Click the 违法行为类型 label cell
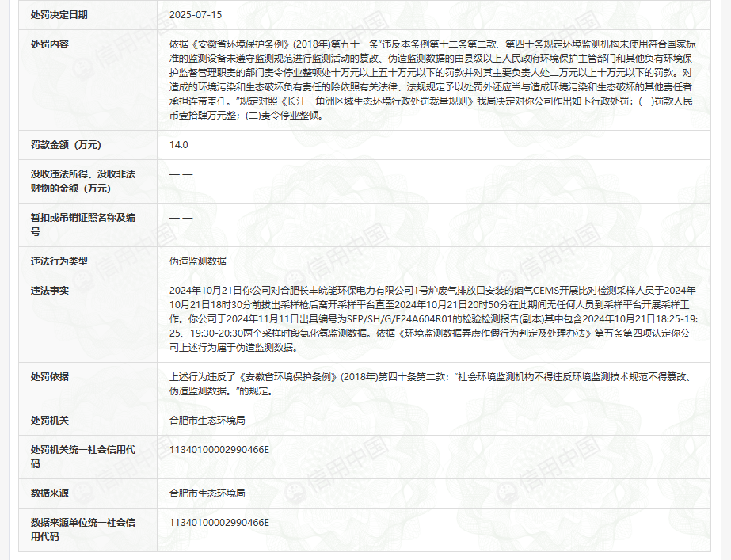The image size is (731, 560). [x=59, y=261]
